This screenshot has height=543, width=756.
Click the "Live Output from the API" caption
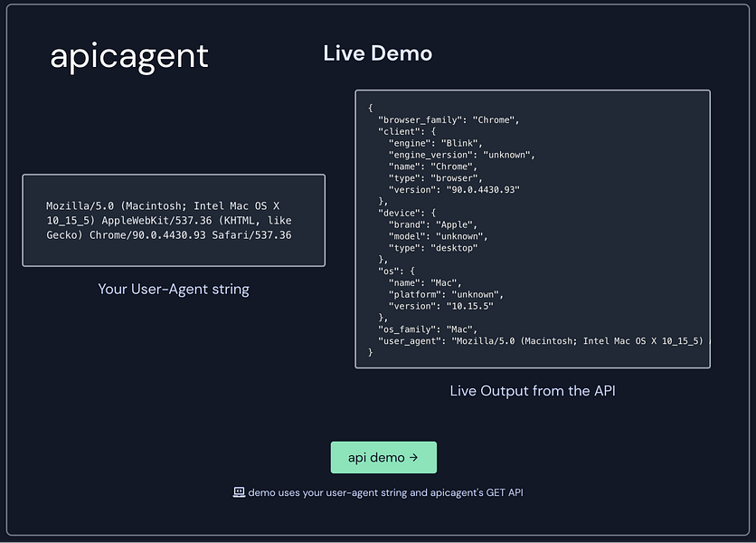tap(533, 390)
